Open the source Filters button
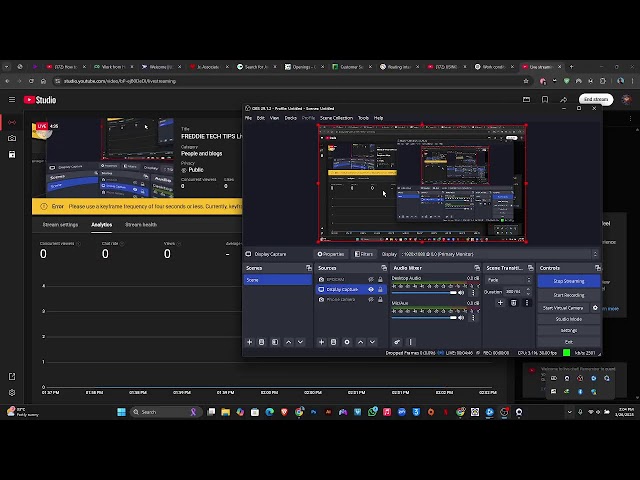 click(x=364, y=254)
